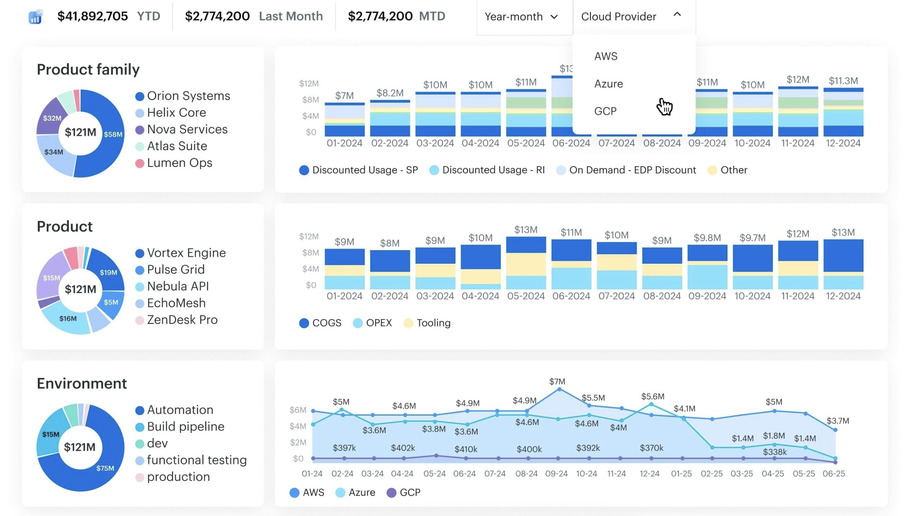Click the dashboard bar chart logo icon
This screenshot has height=516, width=908.
pyautogui.click(x=36, y=17)
